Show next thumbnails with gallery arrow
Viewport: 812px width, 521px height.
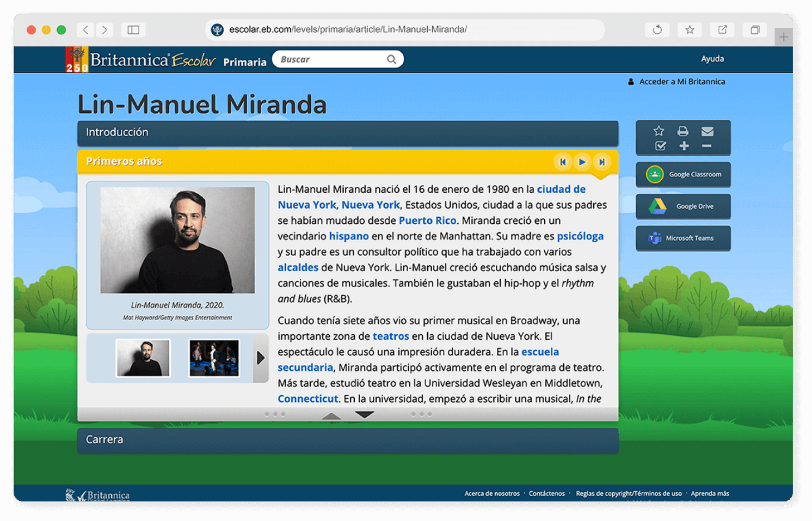[261, 358]
